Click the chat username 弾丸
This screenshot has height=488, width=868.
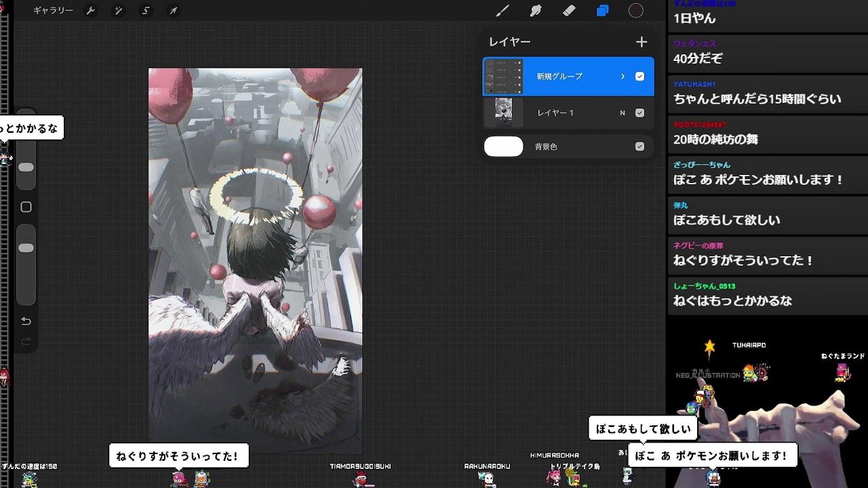tap(681, 205)
